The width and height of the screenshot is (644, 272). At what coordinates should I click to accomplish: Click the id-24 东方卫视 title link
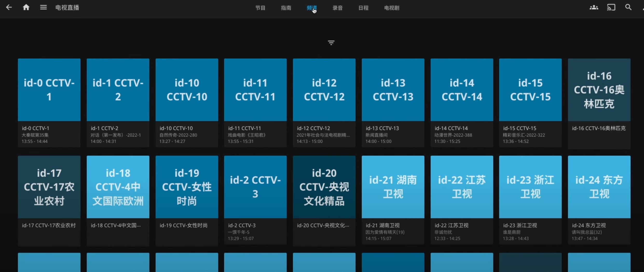[589, 225]
